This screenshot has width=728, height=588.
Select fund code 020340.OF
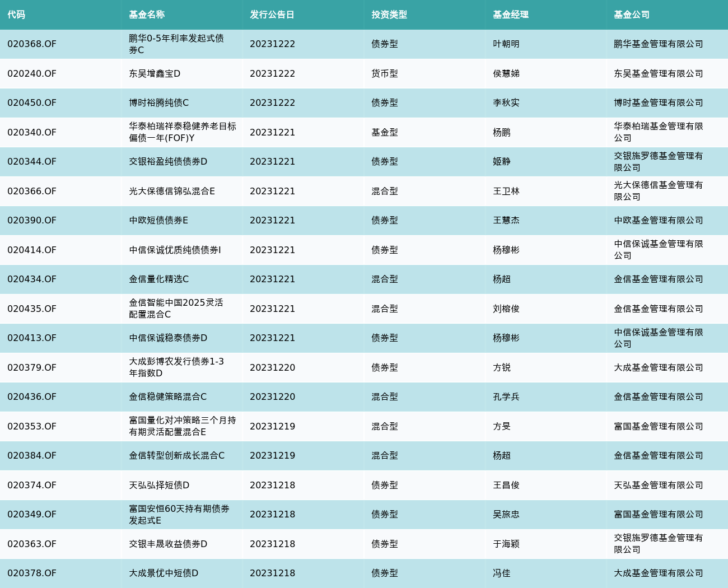click(32, 132)
